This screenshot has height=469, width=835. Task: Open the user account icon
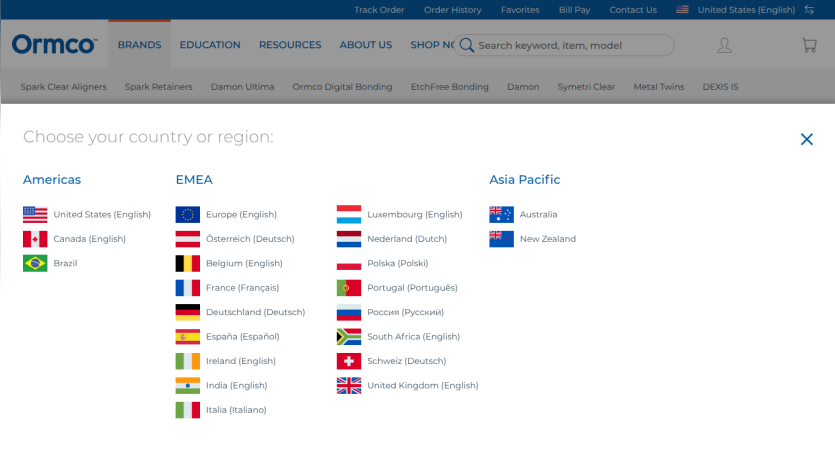724,45
